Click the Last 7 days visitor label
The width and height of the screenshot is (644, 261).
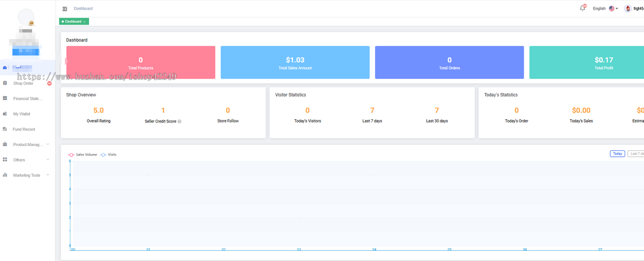[372, 121]
